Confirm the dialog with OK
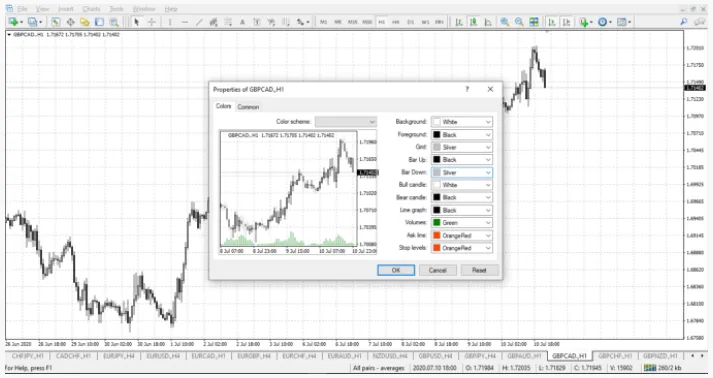 pos(396,270)
